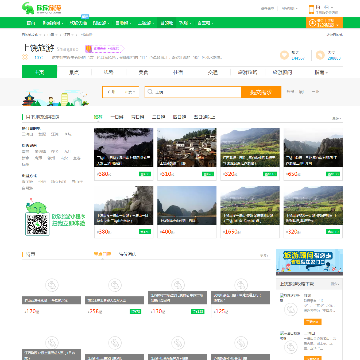
Task: Open the green active tab in destination tab bar
Action: coord(39,72)
